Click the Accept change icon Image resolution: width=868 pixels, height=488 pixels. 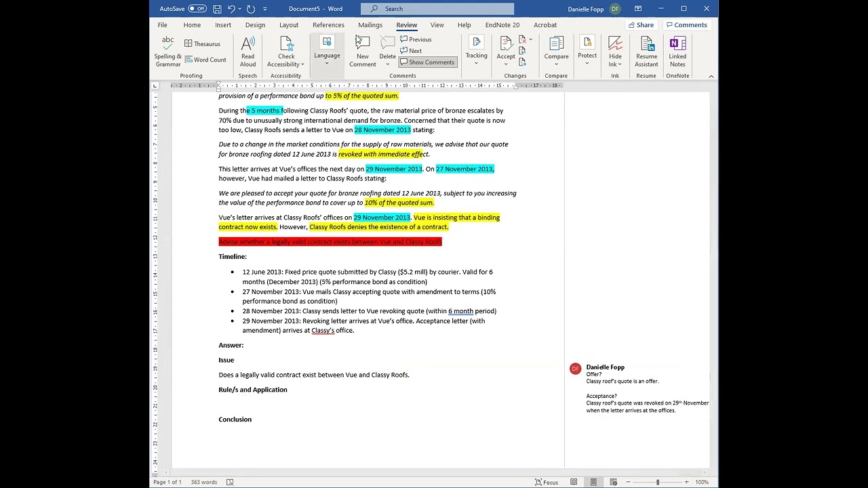(x=506, y=43)
